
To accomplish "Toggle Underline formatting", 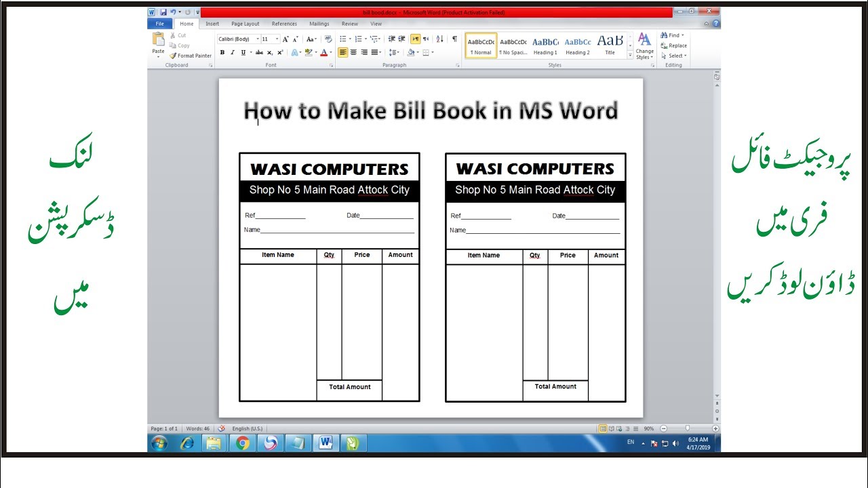I will pyautogui.click(x=243, y=52).
